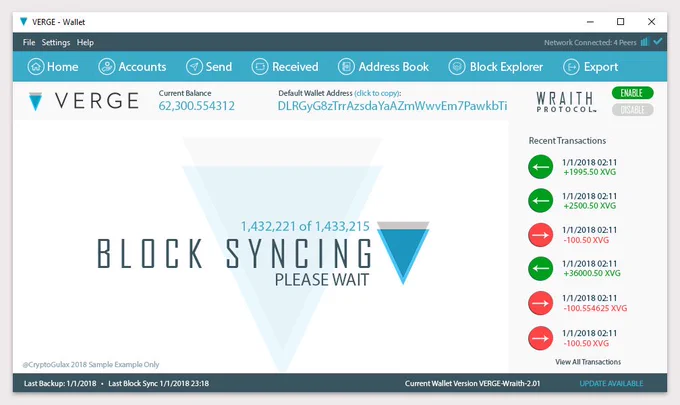Click the Home icon in navigation bar
This screenshot has height=405, width=680.
click(36, 67)
